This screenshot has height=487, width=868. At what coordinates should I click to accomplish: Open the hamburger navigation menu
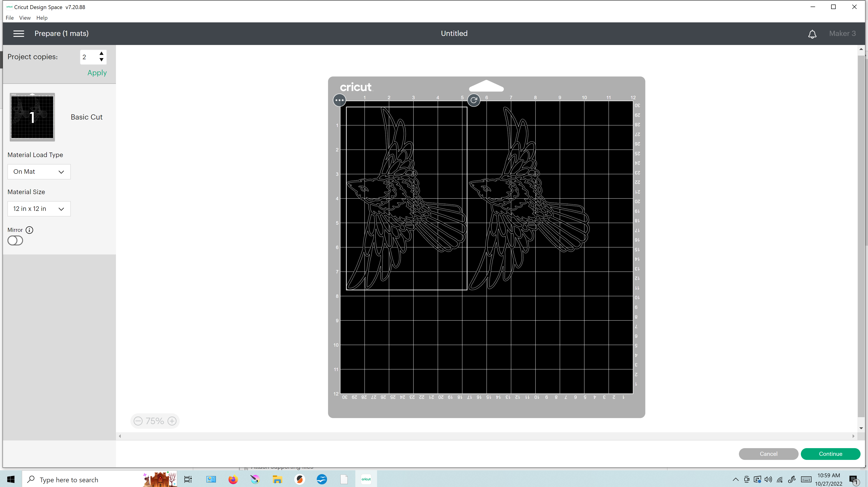pos(19,34)
